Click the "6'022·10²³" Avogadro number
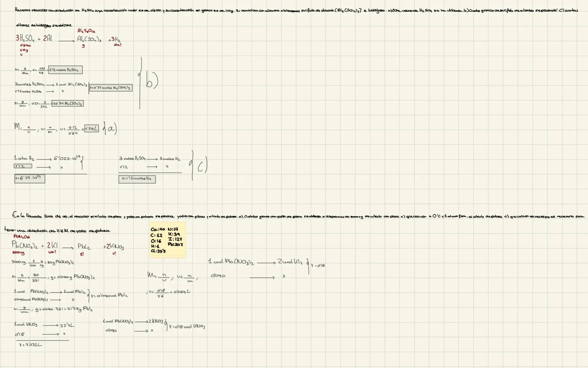Screen dimensions: 588x368 coord(67,158)
